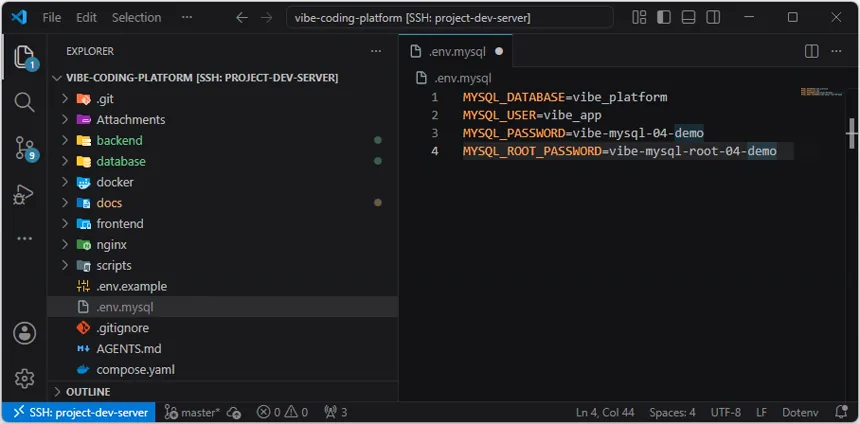Viewport: 860px width, 424px height.
Task: Open the SSH: project-dev-server remote indicator
Action: (80, 412)
